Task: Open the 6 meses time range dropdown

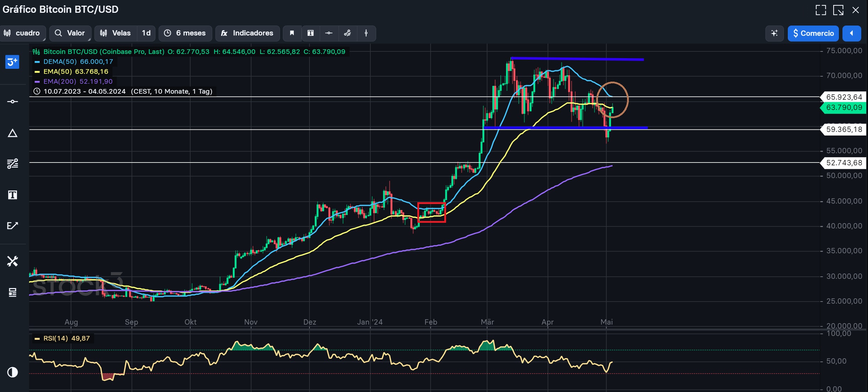Action: pyautogui.click(x=185, y=33)
